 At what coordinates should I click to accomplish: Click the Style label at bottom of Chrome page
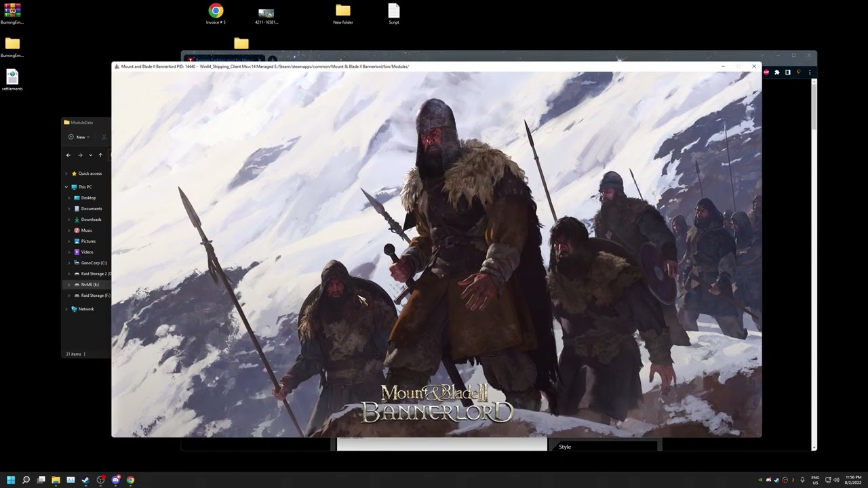coord(565,447)
